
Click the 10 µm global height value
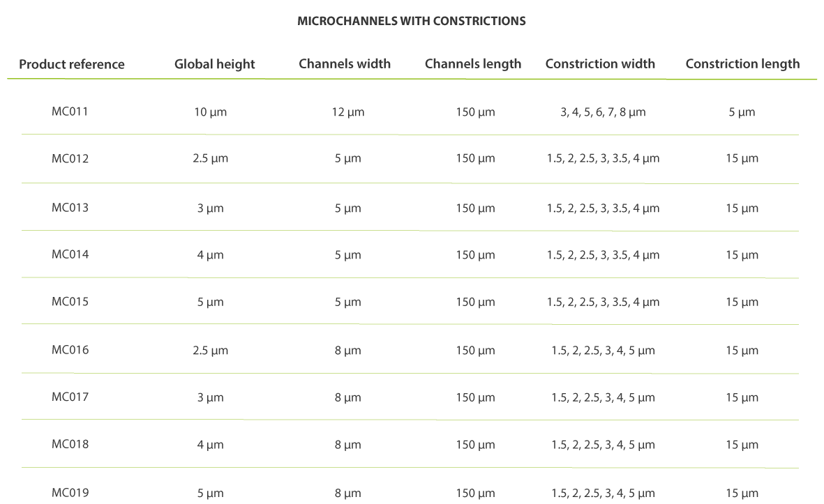click(x=210, y=112)
